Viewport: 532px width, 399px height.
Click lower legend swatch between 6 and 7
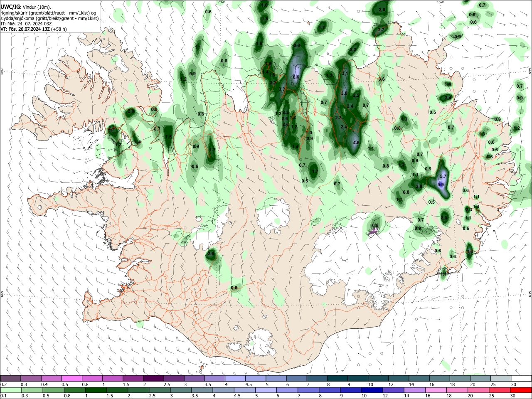[287, 390]
